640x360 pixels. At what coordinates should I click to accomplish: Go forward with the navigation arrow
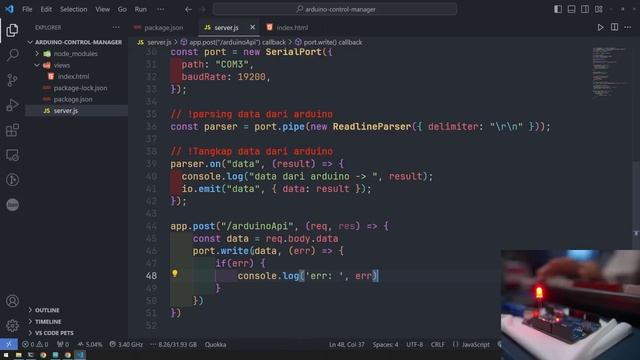(x=203, y=9)
